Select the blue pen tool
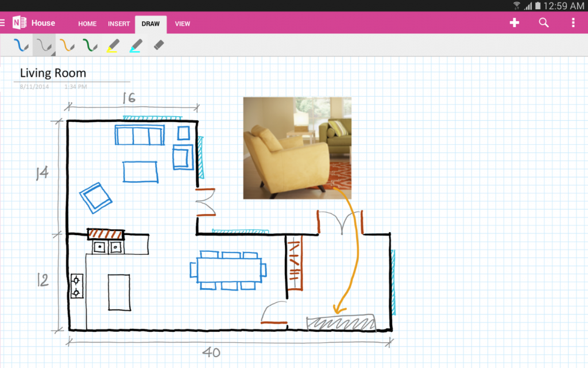Screen dimensions: 588x368 [x=20, y=44]
